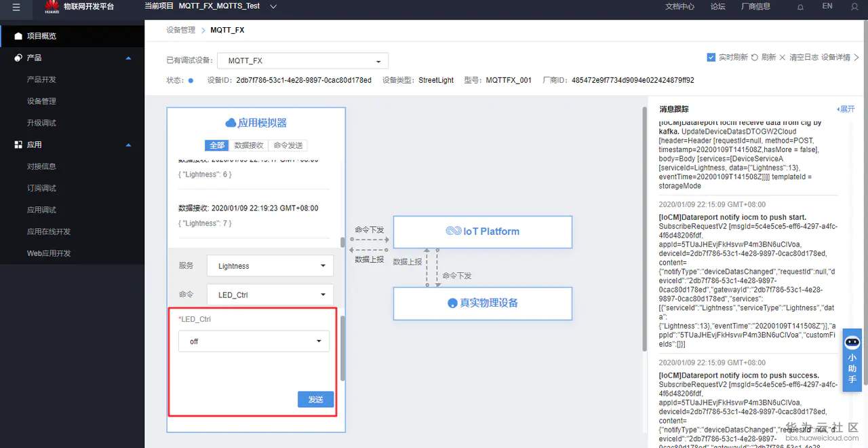Expand the 消息跟踪 panel via 展开
The height and width of the screenshot is (448, 868).
pos(846,109)
